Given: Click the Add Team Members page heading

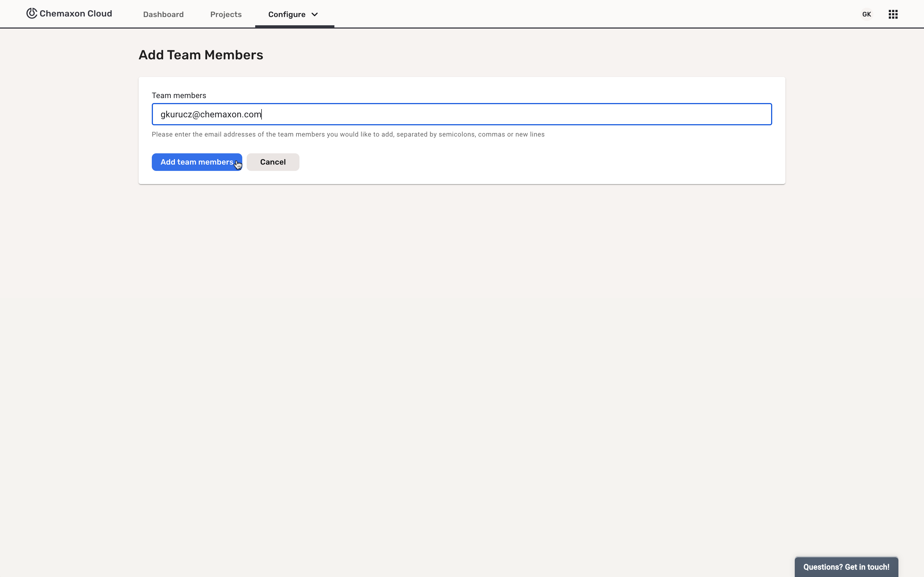Looking at the screenshot, I should click(x=200, y=55).
